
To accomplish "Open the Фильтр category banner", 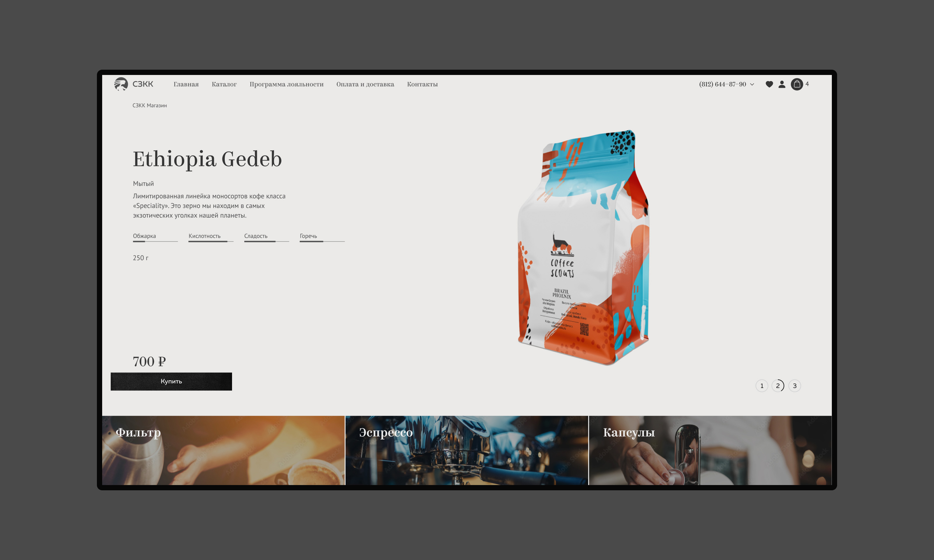I will click(223, 450).
